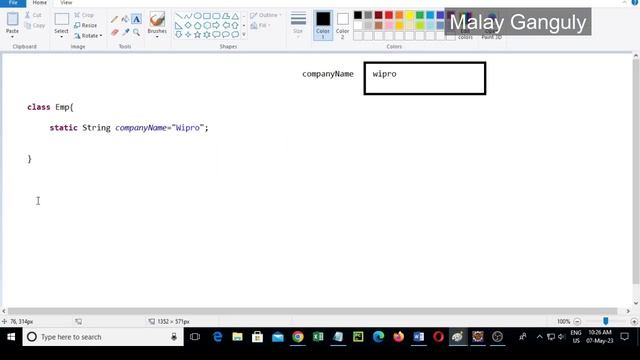Image resolution: width=640 pixels, height=360 pixels.
Task: Open Word from the taskbar
Action: [418, 337]
